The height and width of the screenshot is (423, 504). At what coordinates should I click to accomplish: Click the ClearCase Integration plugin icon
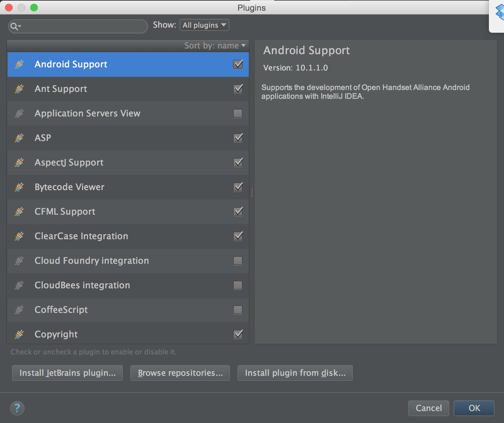coord(19,236)
